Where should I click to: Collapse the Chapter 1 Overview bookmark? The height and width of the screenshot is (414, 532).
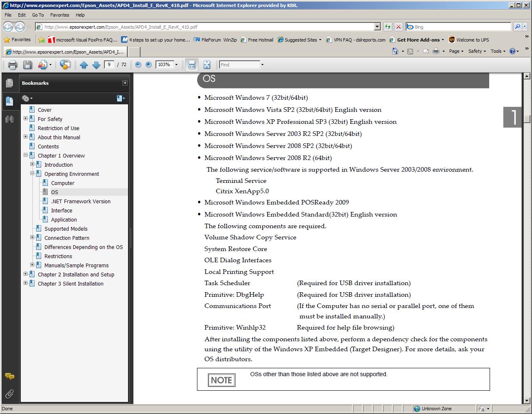tap(25, 155)
